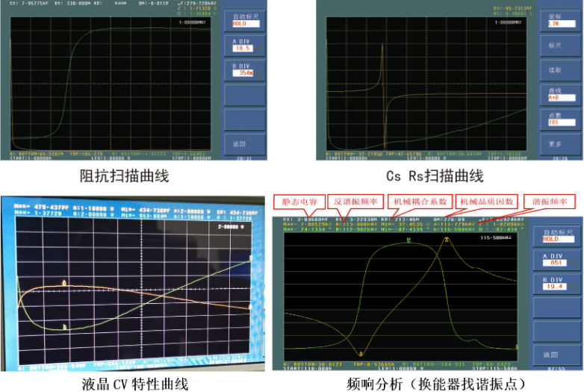The image size is (584, 392).
Task: Click the caption 频响分析（换能器找谐振点）
Action: point(436,385)
